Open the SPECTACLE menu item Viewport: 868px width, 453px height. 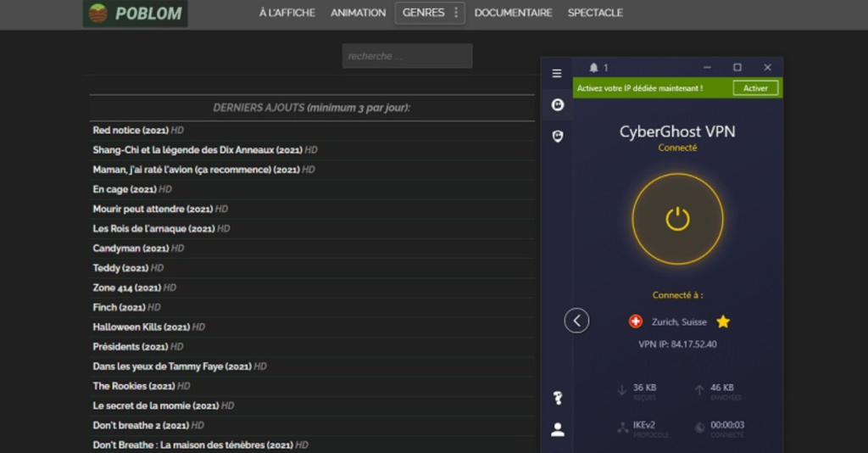coord(595,13)
